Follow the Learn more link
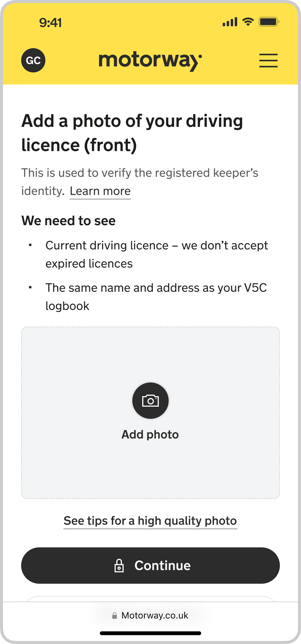The width and height of the screenshot is (301, 644). (x=100, y=191)
